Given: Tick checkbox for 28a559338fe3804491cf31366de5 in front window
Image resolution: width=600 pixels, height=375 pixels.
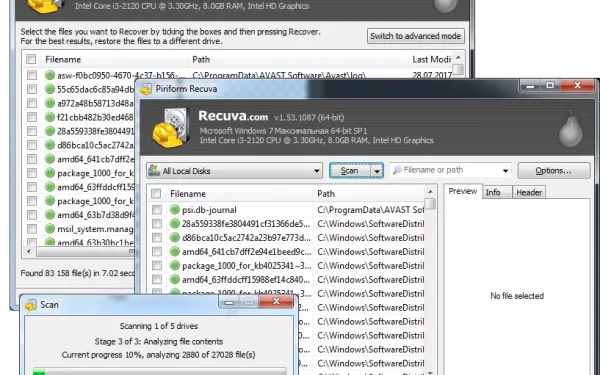Looking at the screenshot, I should tap(157, 223).
